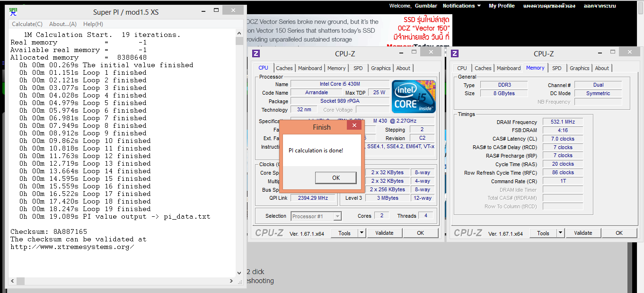The height and width of the screenshot is (293, 644).
Task: Click the 86 clocks tRFC value
Action: (x=563, y=172)
